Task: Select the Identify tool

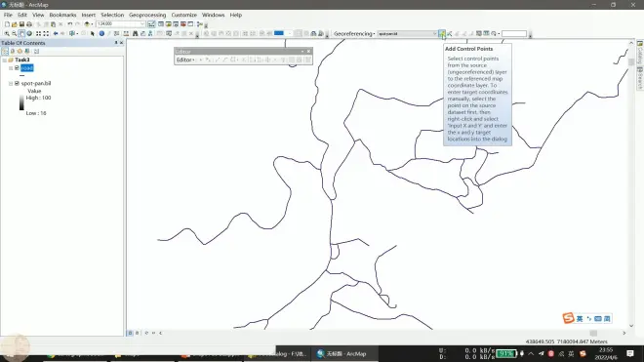Action: tap(101, 34)
